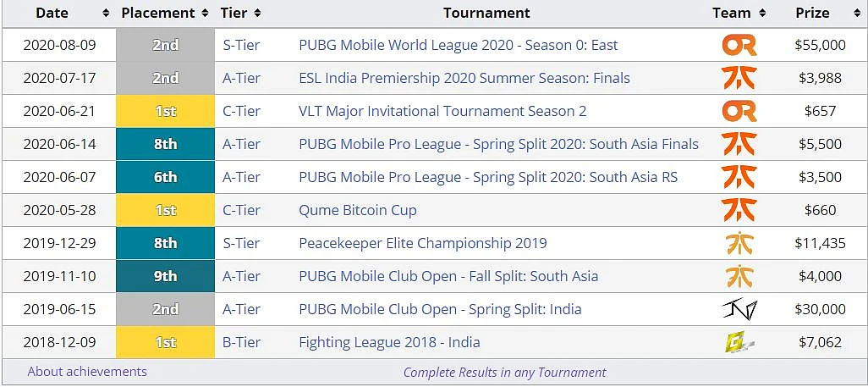
Task: Click gold 1st placement cell for Qume Bitcoin Cup
Action: click(x=166, y=210)
